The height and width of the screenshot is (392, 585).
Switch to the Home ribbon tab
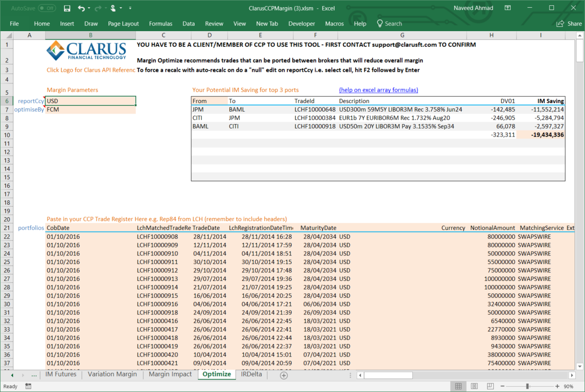point(42,23)
